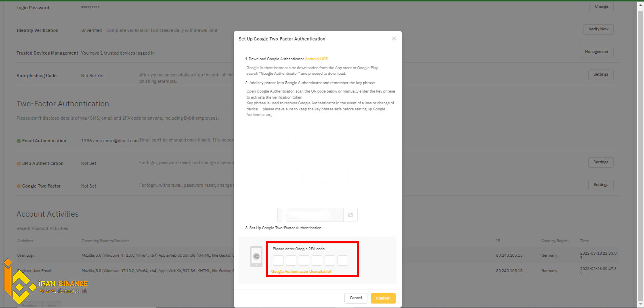
Task: Copy the key phrase with copy icon
Action: pos(350,215)
